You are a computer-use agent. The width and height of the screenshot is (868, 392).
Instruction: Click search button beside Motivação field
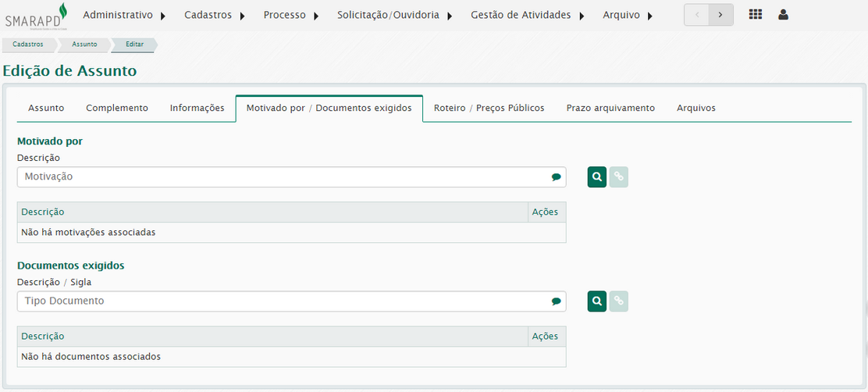[596, 177]
